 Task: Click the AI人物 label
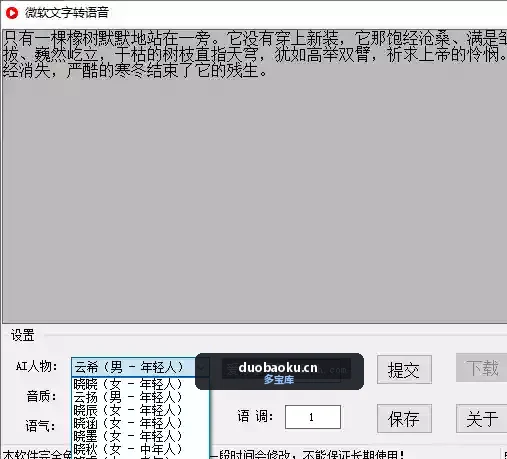[36, 367]
